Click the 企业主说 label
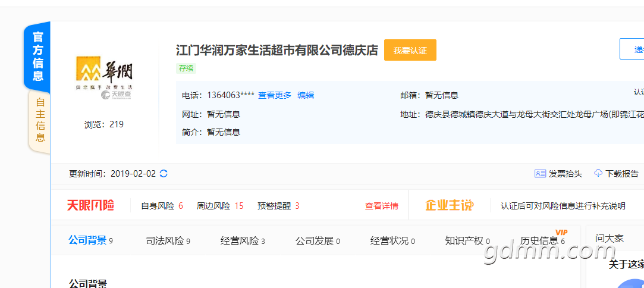Image resolution: width=644 pixels, height=288 pixels. (x=450, y=205)
